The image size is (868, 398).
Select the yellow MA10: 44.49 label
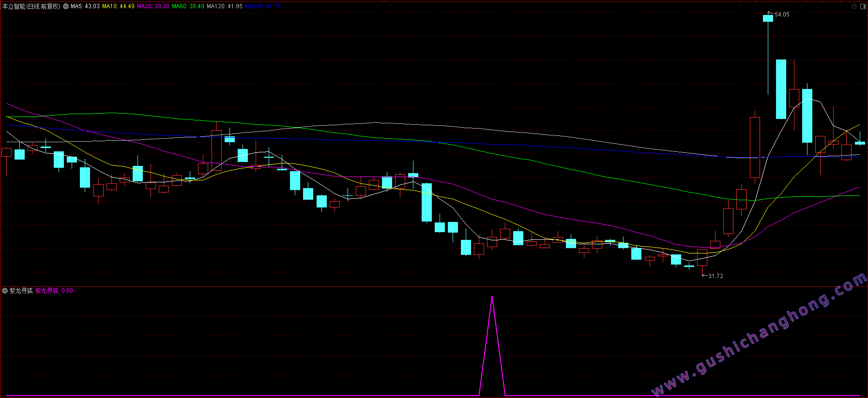coord(118,6)
